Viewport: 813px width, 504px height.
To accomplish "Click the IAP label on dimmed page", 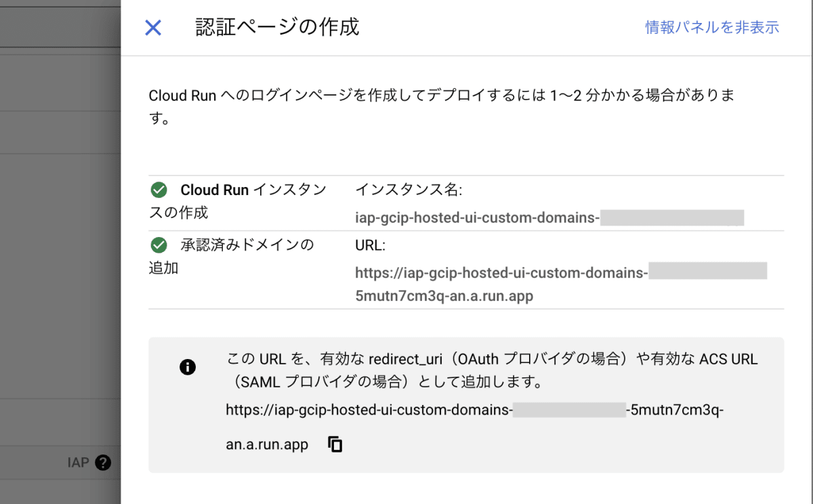I will pos(79,463).
